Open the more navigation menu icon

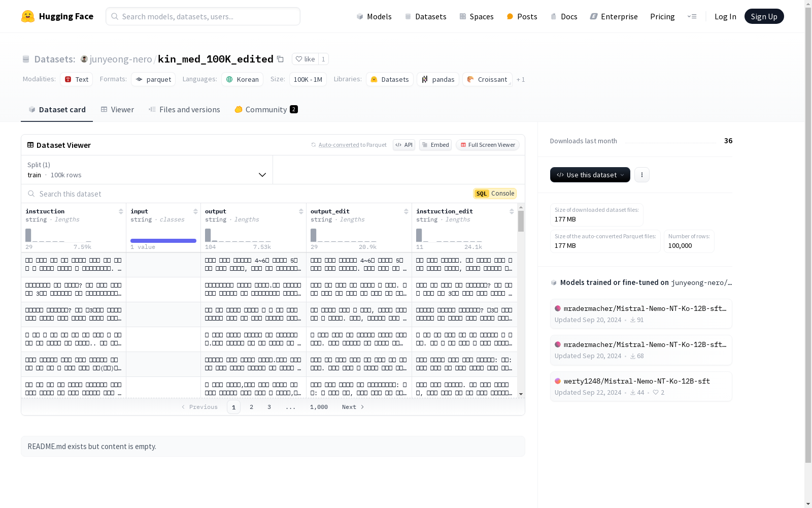point(692,16)
